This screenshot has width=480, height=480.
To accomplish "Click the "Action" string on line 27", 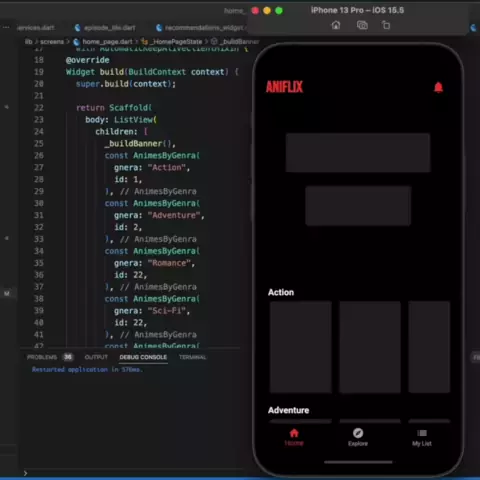I will pos(166,167).
